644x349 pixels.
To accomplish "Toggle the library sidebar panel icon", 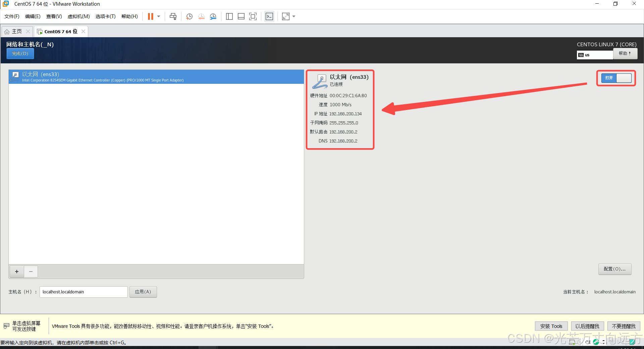I will [x=229, y=16].
